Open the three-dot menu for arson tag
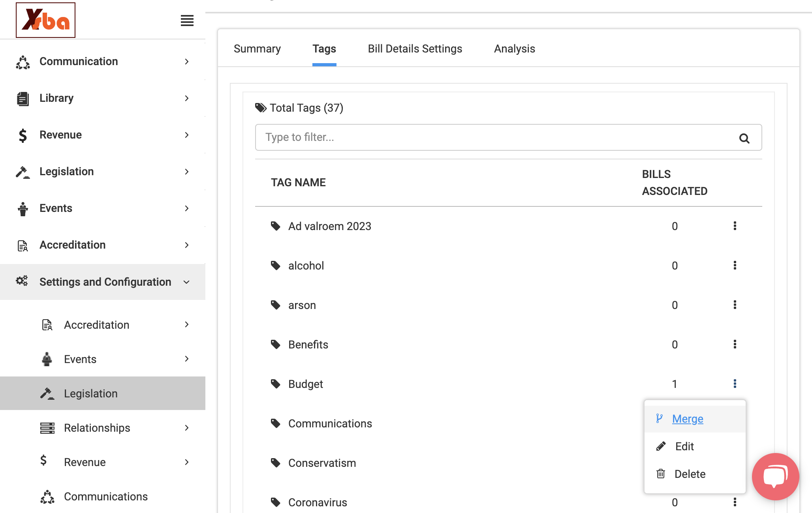This screenshot has height=513, width=812. click(735, 305)
